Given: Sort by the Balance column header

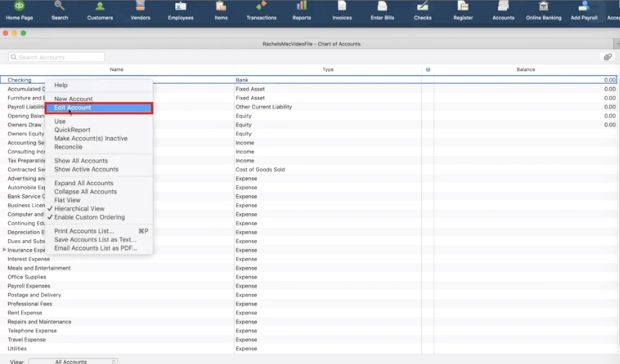Looking at the screenshot, I should 526,70.
